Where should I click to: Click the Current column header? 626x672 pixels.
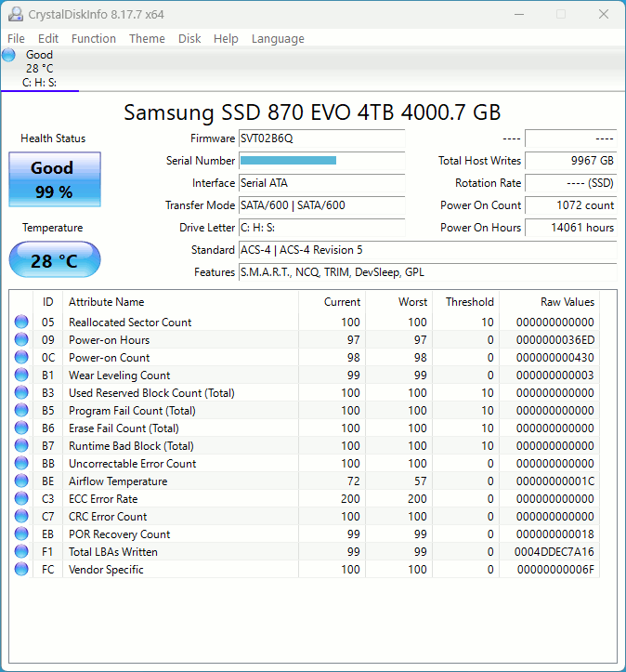point(332,302)
